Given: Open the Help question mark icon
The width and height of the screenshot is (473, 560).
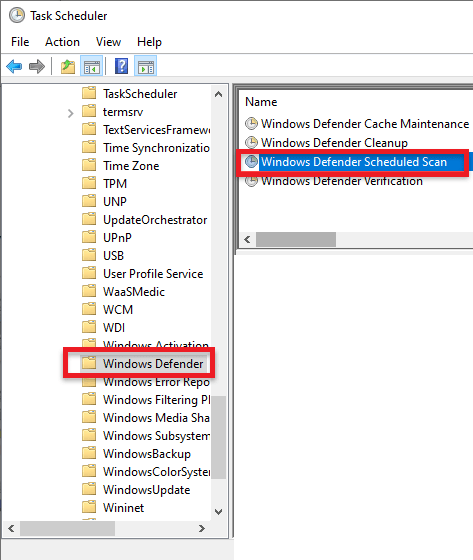Looking at the screenshot, I should (121, 66).
